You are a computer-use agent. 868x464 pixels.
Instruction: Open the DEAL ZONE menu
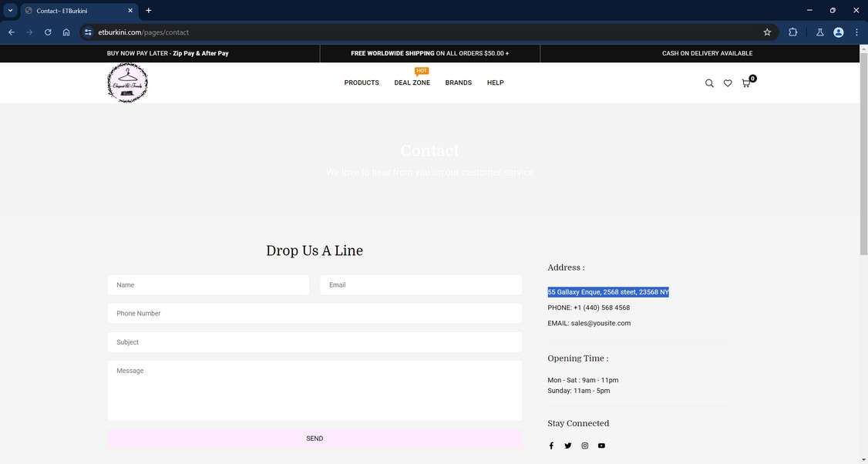(412, 82)
